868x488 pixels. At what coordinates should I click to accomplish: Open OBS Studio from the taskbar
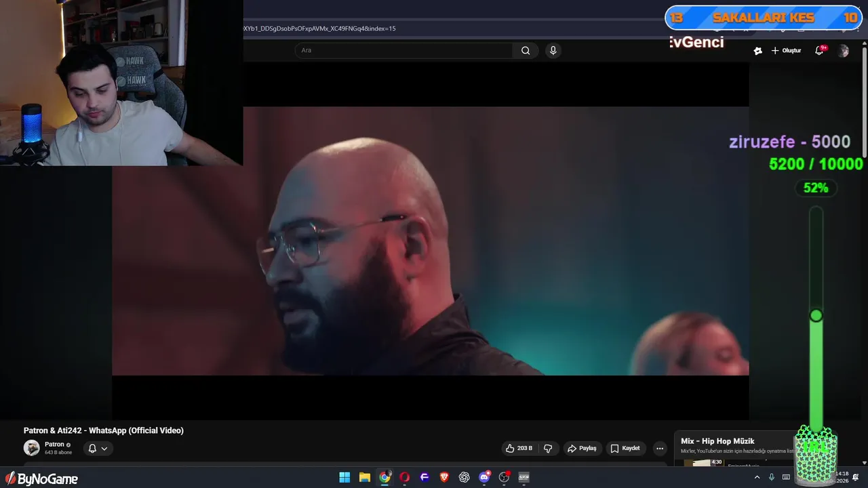click(504, 477)
